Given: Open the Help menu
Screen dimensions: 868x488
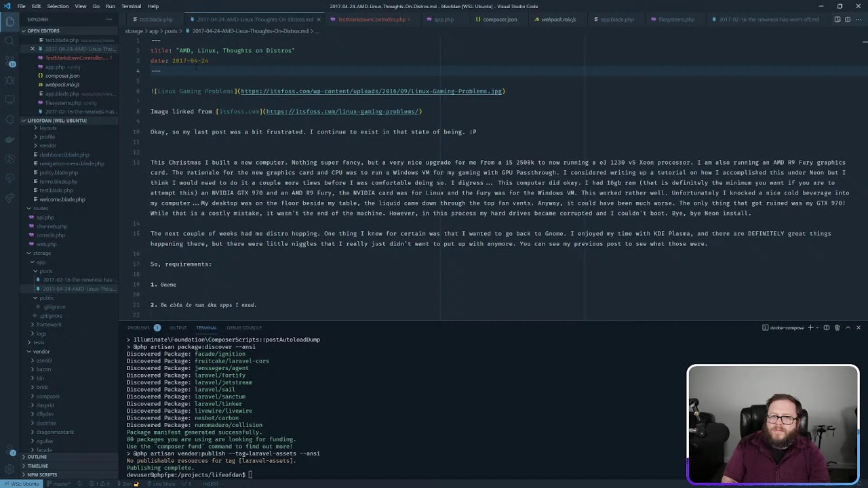Looking at the screenshot, I should 153,6.
